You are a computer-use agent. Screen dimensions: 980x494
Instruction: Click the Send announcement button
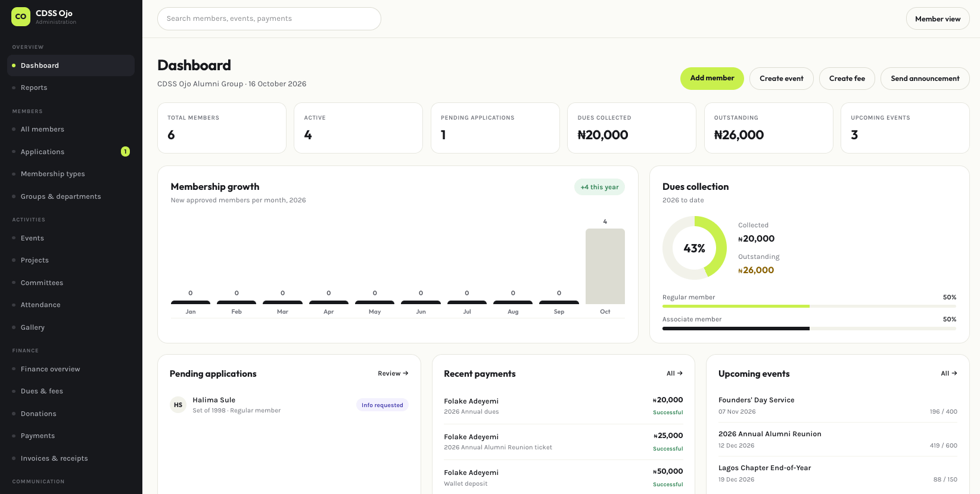click(925, 79)
